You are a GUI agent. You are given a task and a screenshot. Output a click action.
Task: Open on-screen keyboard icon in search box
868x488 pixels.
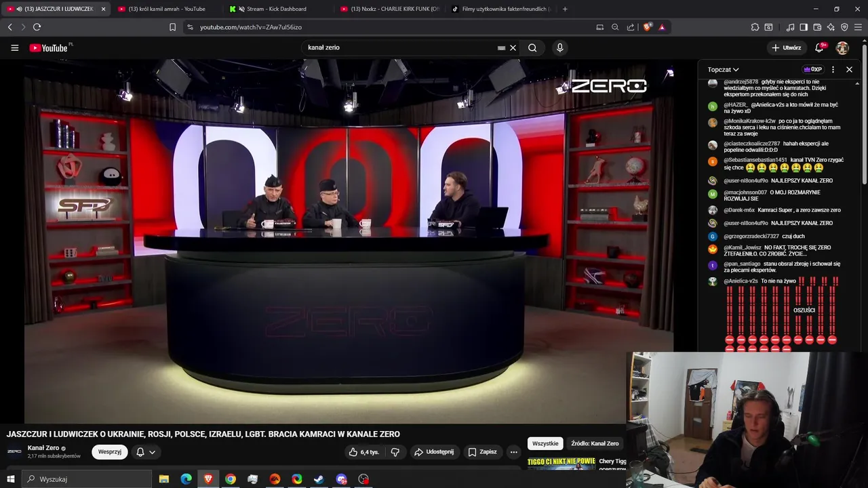[x=501, y=47]
